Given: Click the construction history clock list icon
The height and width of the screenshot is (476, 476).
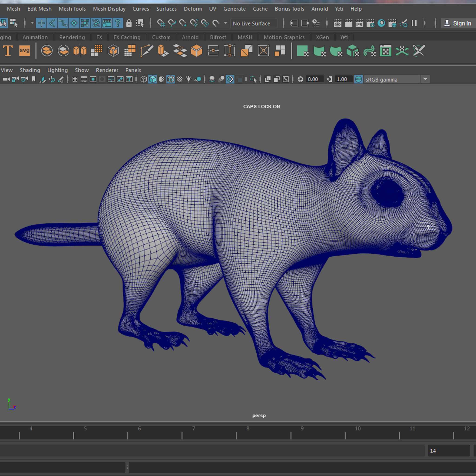Looking at the screenshot, I should click(x=316, y=23).
